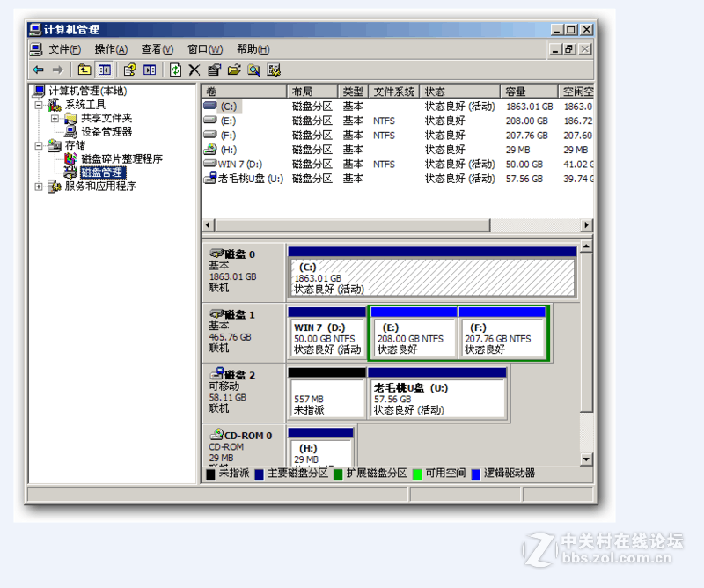The height and width of the screenshot is (588, 704).
Task: Click the Refresh toolbar icon
Action: click(x=175, y=70)
